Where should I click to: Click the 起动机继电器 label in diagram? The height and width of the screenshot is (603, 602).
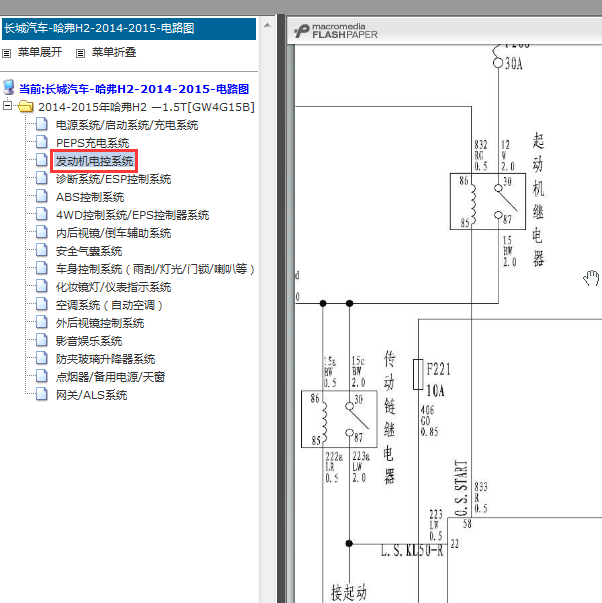(538, 199)
